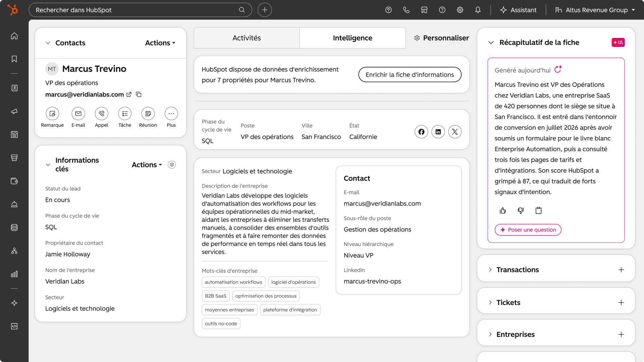Screen dimensions: 644x362
Task: Schedule a Réunion with the contact
Action: point(148,114)
